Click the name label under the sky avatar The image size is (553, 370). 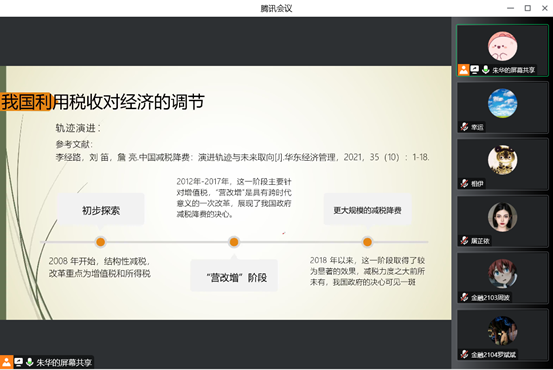tap(477, 127)
